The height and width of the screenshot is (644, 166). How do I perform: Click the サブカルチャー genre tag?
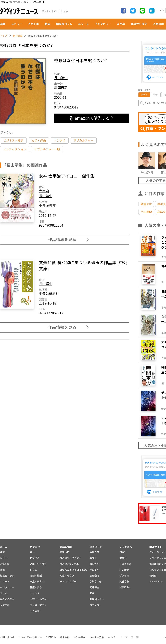[83, 141]
